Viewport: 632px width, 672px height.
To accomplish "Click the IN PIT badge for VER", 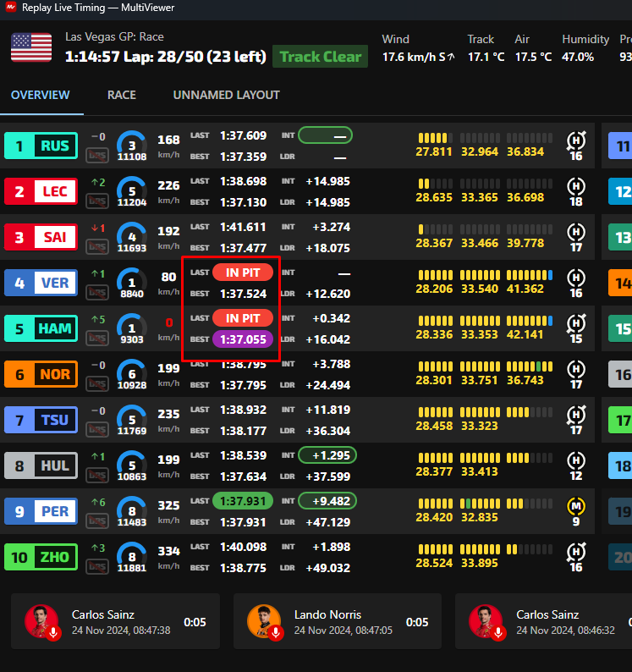I will click(x=243, y=273).
